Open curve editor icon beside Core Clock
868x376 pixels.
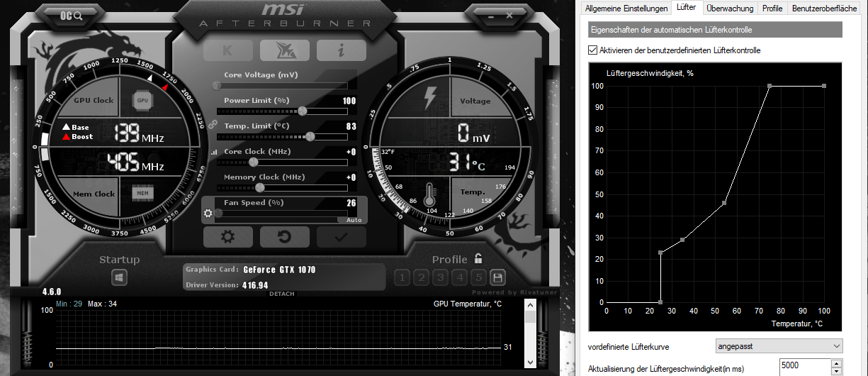pos(214,153)
